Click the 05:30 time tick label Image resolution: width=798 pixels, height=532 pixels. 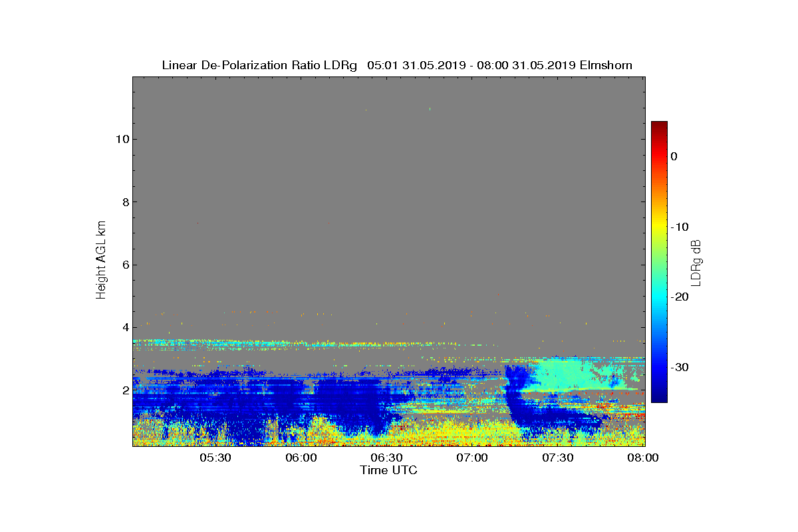[x=215, y=458]
